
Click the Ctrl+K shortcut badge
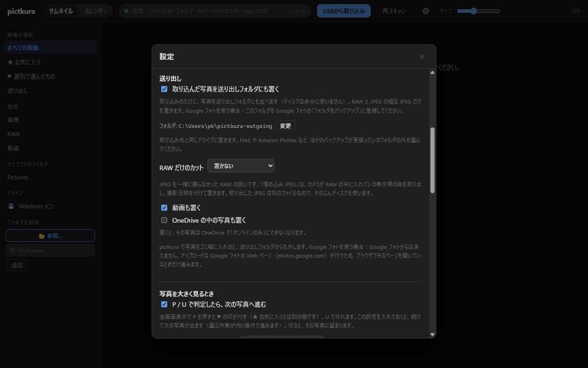(299, 11)
